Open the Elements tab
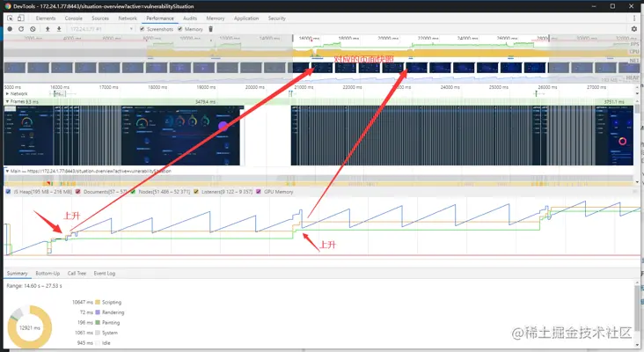The width and height of the screenshot is (644, 352). [46, 18]
